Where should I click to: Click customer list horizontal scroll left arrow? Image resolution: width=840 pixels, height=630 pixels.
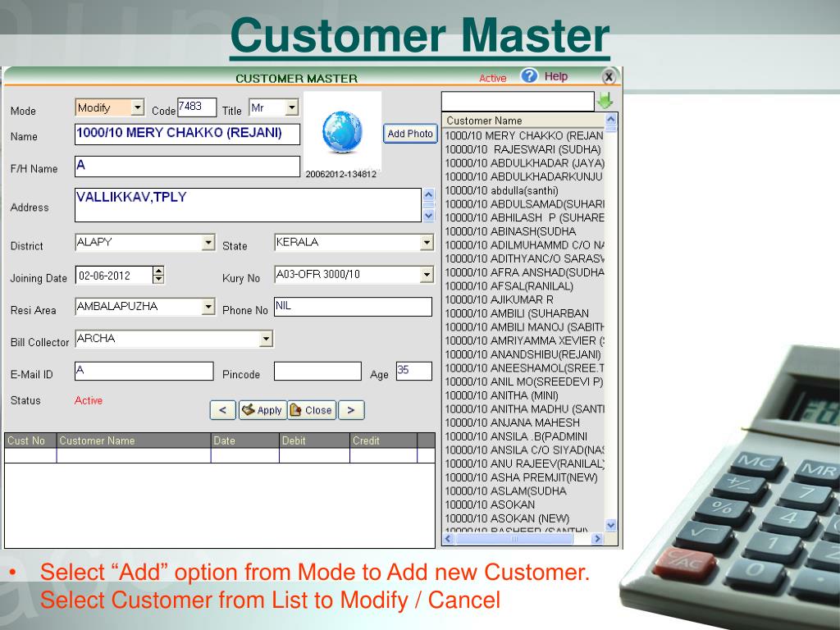449,539
